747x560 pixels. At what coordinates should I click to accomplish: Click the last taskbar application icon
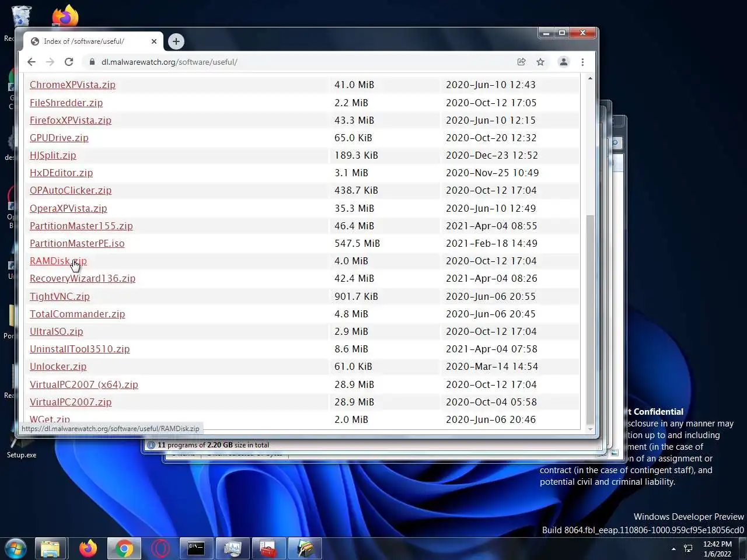[305, 548]
